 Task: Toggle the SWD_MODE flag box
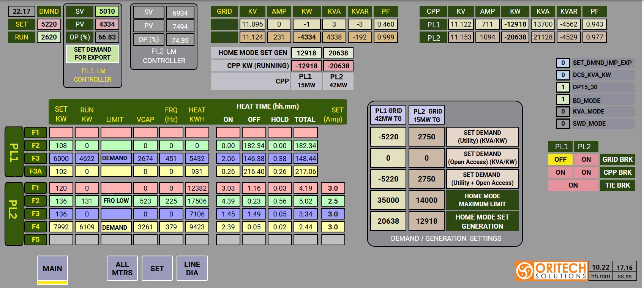point(563,124)
